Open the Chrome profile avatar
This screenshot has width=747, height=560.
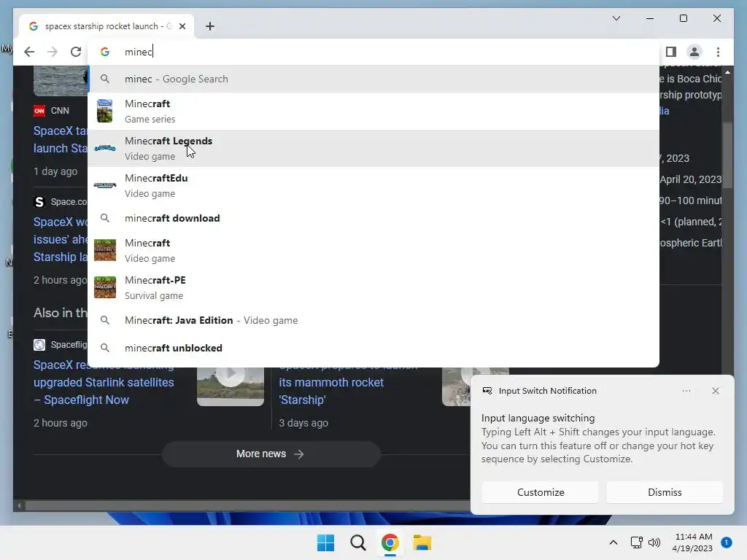click(x=694, y=52)
